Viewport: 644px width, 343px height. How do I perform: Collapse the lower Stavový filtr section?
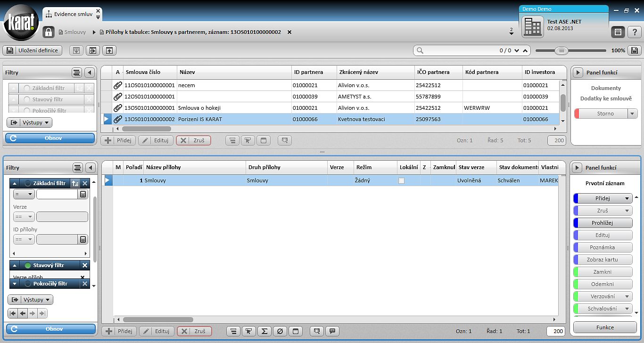[15, 265]
